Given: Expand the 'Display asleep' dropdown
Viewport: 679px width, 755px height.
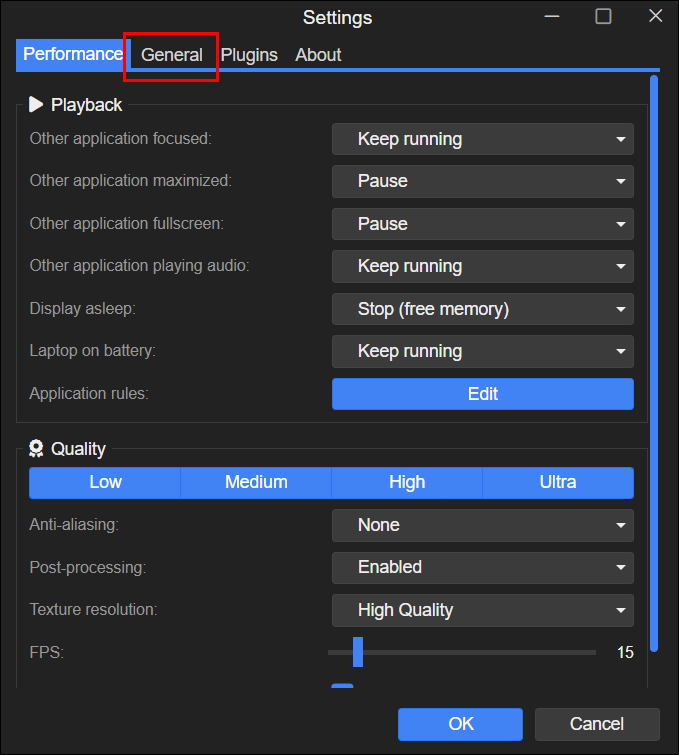Looking at the screenshot, I should click(482, 309).
